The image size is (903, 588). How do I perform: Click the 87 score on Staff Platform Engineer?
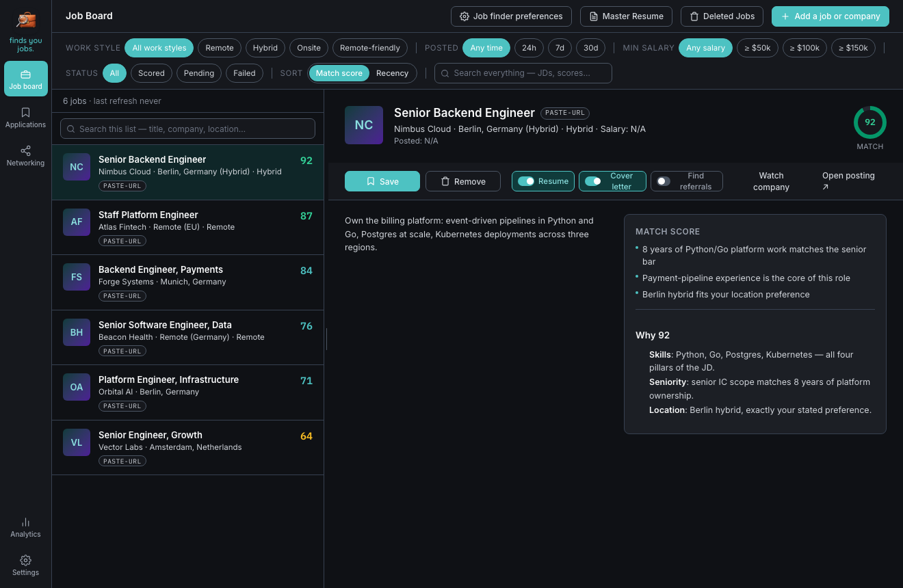pos(306,216)
